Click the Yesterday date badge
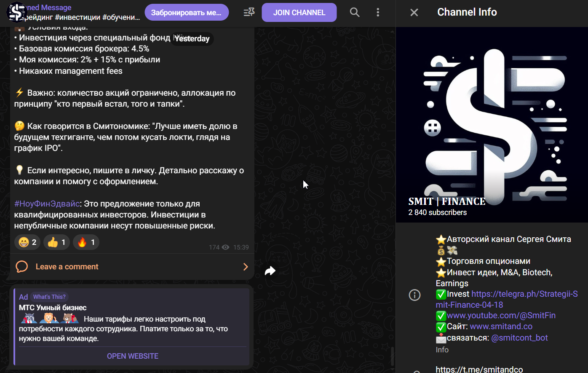 [x=192, y=39]
